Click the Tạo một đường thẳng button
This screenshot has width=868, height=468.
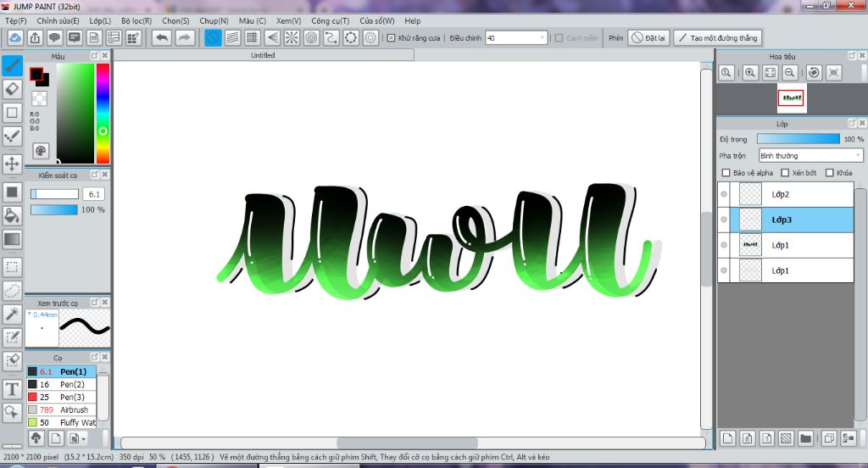pyautogui.click(x=718, y=37)
